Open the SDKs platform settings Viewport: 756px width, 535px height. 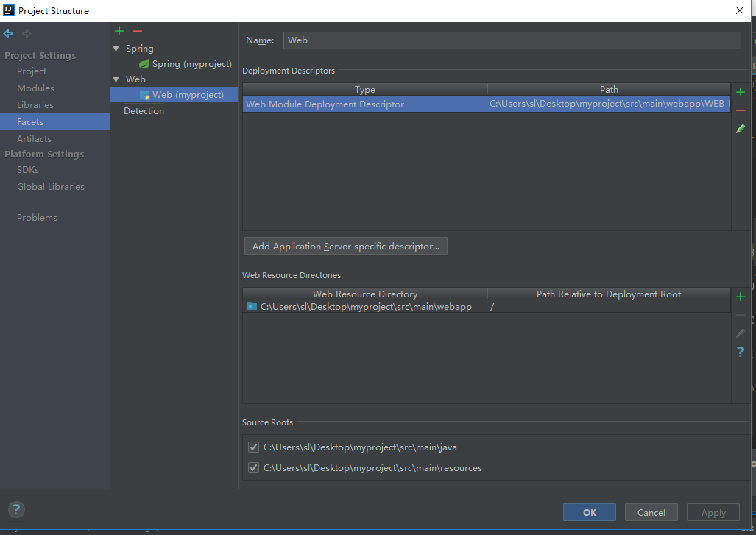[28, 170]
